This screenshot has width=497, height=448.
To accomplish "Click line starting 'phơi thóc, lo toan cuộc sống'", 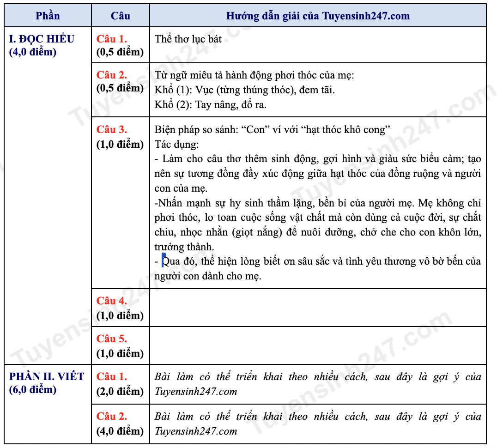I will pyautogui.click(x=318, y=218).
